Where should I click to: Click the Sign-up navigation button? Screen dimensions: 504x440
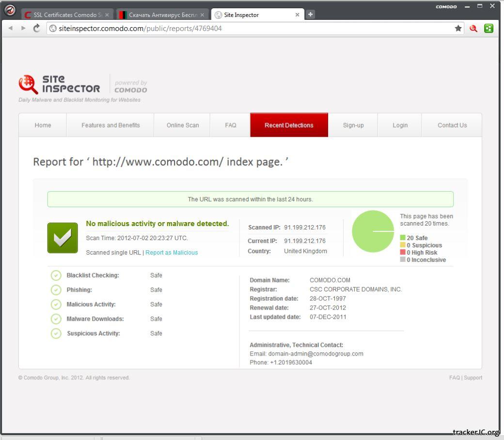point(353,125)
